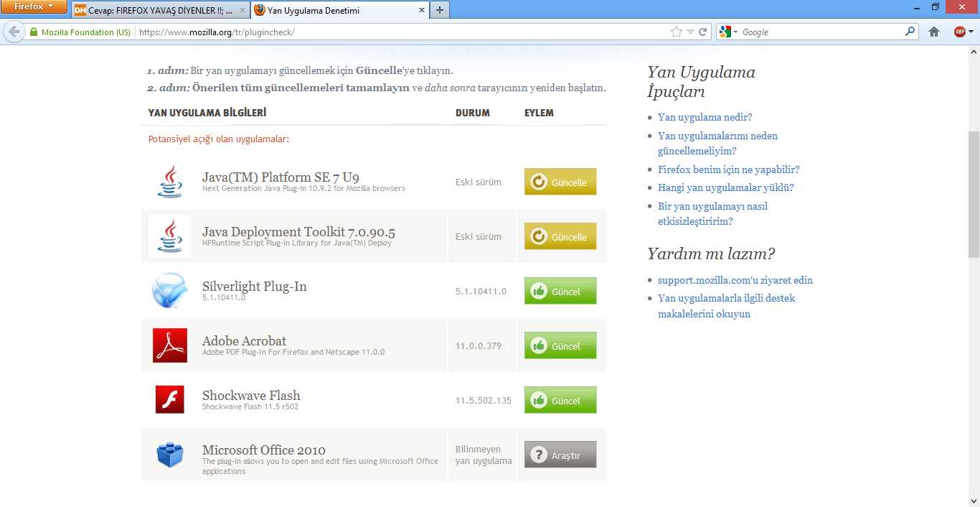980x507 pixels.
Task: Click the Java(TM) Platform SE 7 U9 title
Action: (x=281, y=177)
